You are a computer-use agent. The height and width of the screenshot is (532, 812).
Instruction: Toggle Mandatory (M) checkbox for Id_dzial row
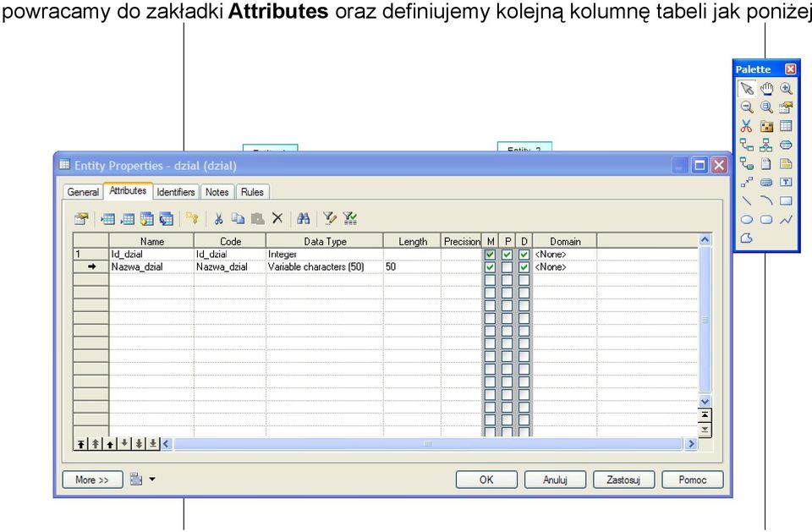coord(490,255)
